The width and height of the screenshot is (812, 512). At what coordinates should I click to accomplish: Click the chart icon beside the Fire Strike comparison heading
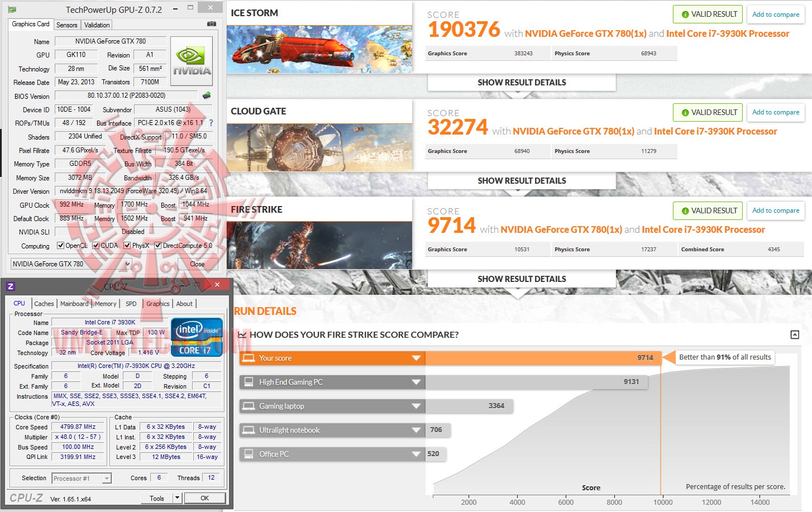pos(242,334)
